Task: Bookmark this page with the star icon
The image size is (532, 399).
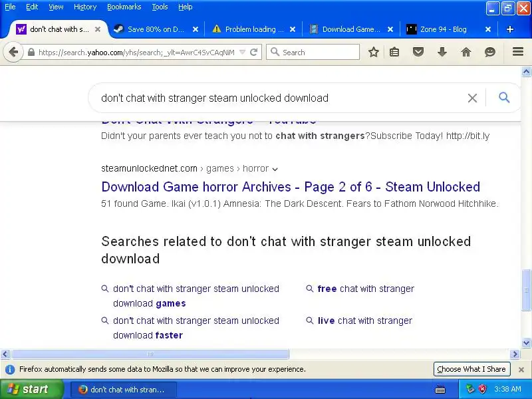Action: 374,53
